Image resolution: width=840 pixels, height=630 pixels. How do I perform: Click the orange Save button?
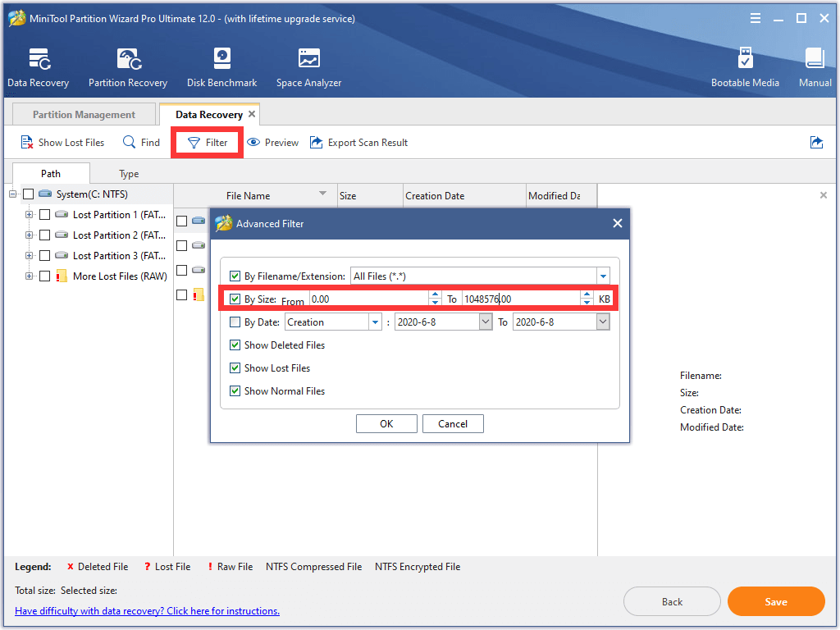(x=776, y=601)
